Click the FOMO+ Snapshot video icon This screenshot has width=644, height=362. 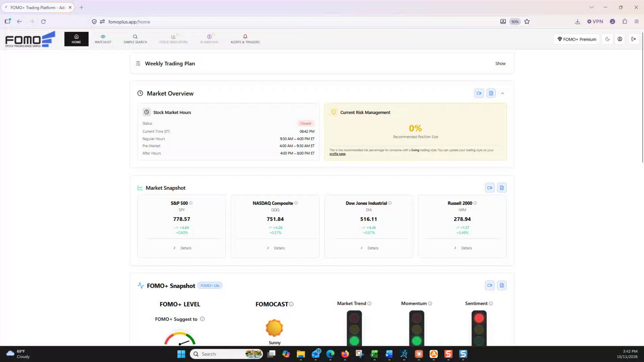point(490,285)
